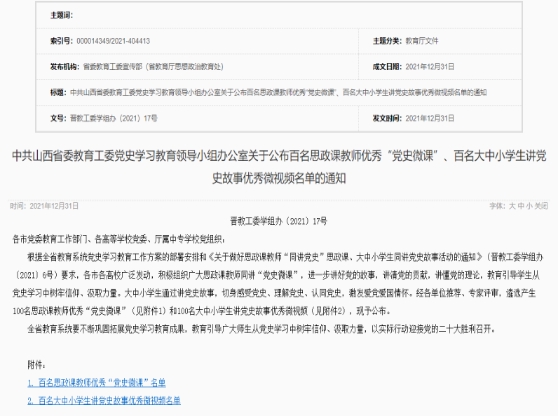Click the 标题 row text in the info table
Image resolution: width=559 pixels, height=417 pixels.
click(278, 93)
